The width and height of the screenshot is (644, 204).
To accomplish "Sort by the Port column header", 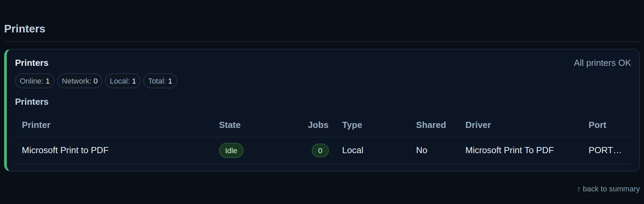I will [597, 125].
